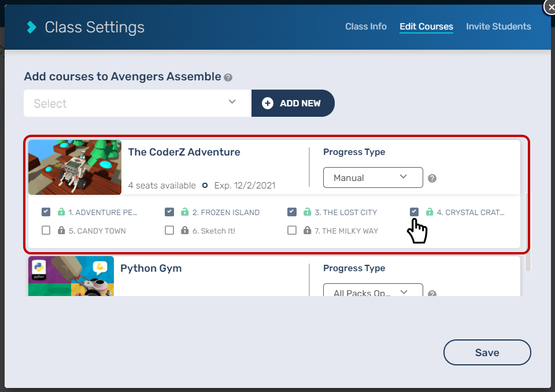Image resolution: width=555 pixels, height=392 pixels.
Task: Uncheck the 1. Adventure Pe... checkbox
Action: coord(46,212)
